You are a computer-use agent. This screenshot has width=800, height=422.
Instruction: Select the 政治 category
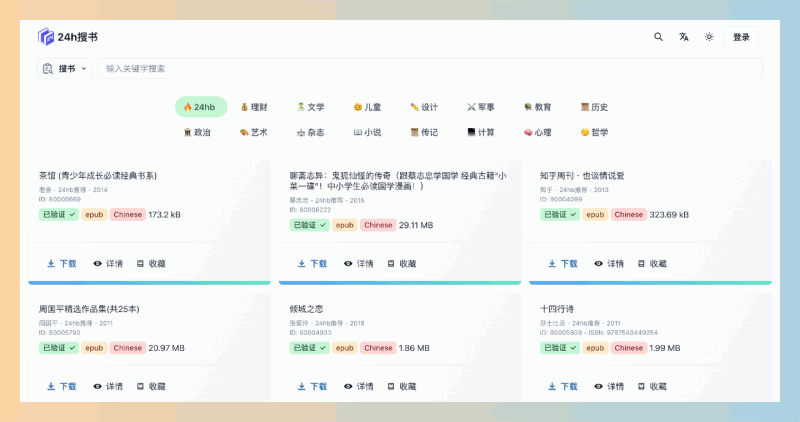[x=197, y=132]
